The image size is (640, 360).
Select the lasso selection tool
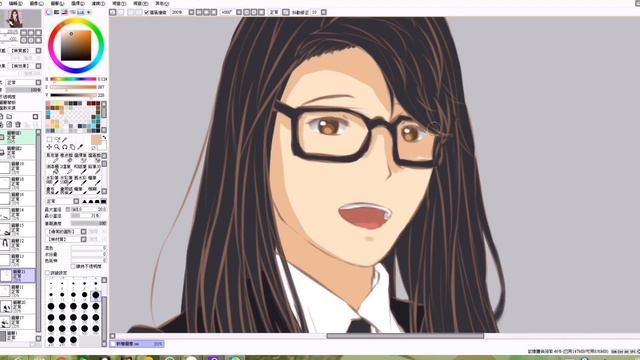57,140
